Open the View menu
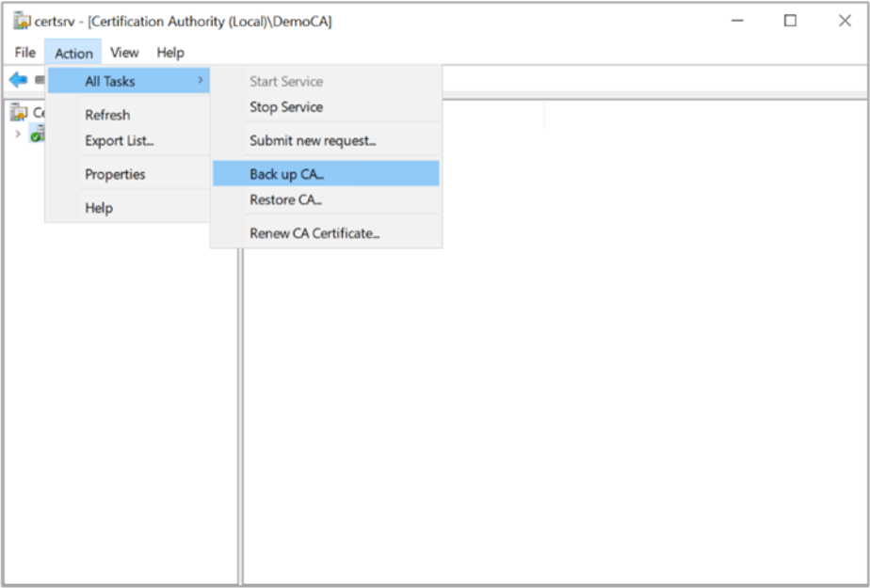Screen dimensions: 870x588 click(x=124, y=53)
